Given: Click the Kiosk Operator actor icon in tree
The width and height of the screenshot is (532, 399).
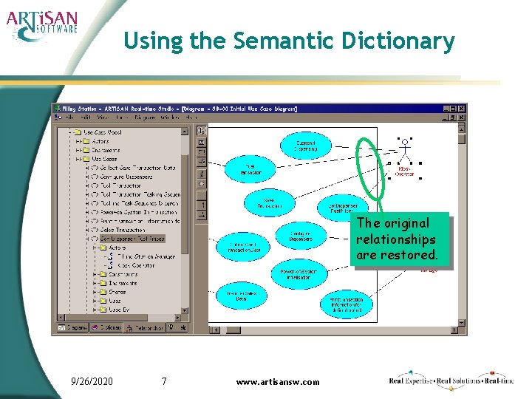Looking at the screenshot, I should coord(110,265).
